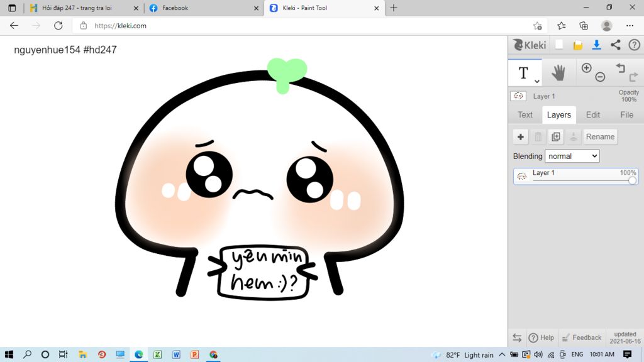Select Layer 1 in the layer list
Screen dimensions: 644x362
click(x=576, y=176)
